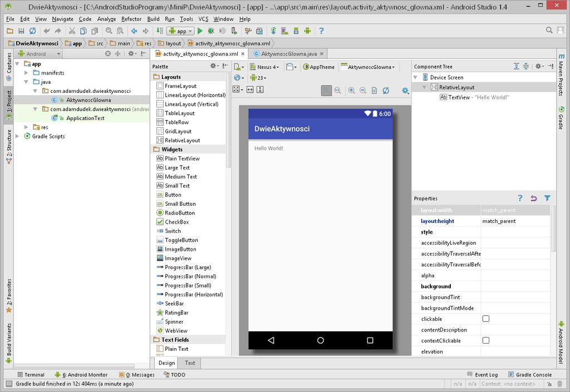This screenshot has height=392, width=570.
Task: Open the Analyze menu
Action: pyautogui.click(x=106, y=19)
